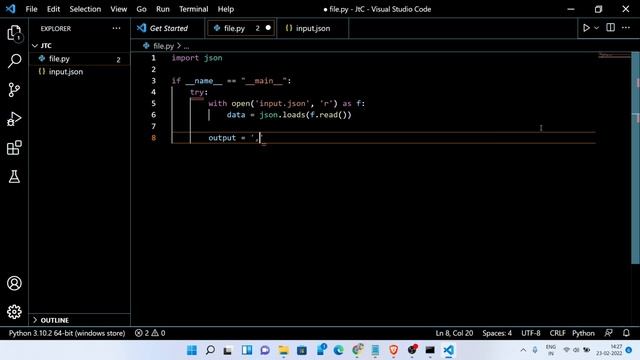Switch to Visual Studio Code taskbar icon

[449, 350]
